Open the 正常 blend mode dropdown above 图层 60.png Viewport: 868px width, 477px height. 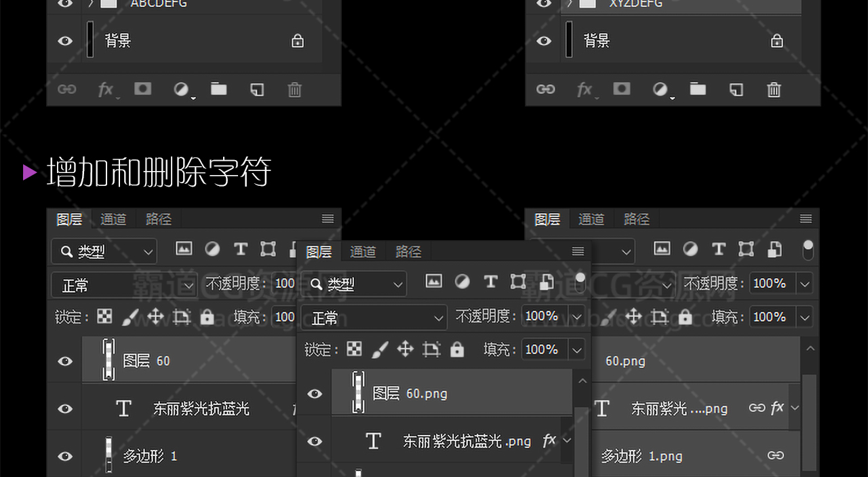(x=374, y=317)
